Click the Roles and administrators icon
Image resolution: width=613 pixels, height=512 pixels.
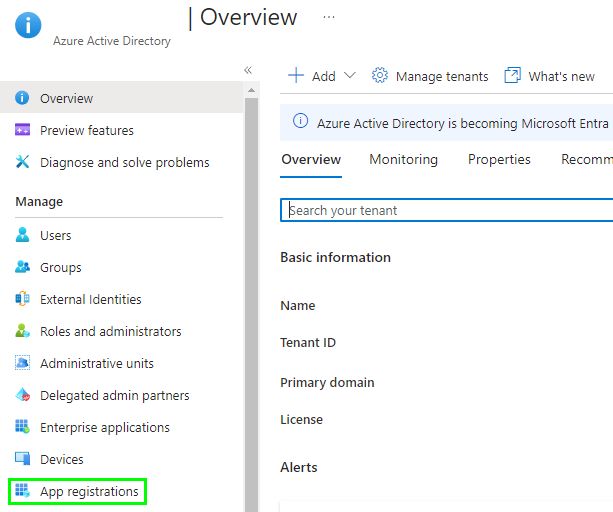(22, 331)
